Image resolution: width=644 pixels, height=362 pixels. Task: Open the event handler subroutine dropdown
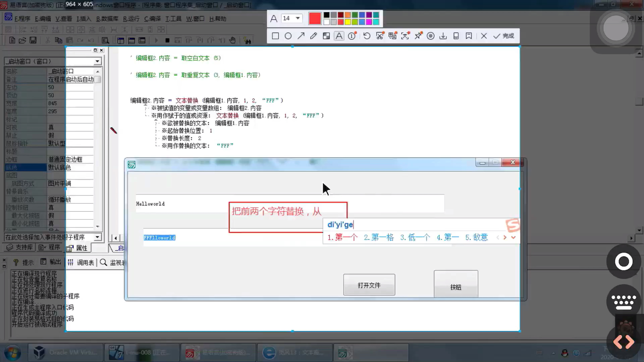tap(97, 237)
